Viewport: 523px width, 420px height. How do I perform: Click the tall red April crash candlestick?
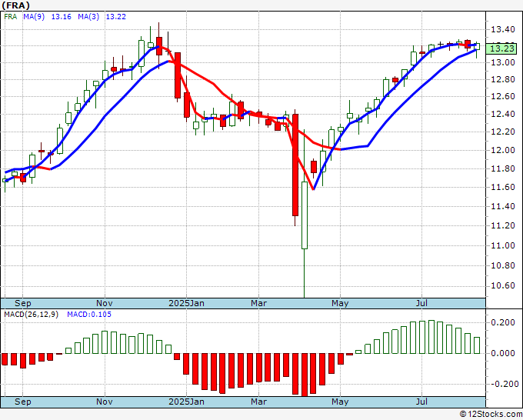pyautogui.click(x=295, y=165)
